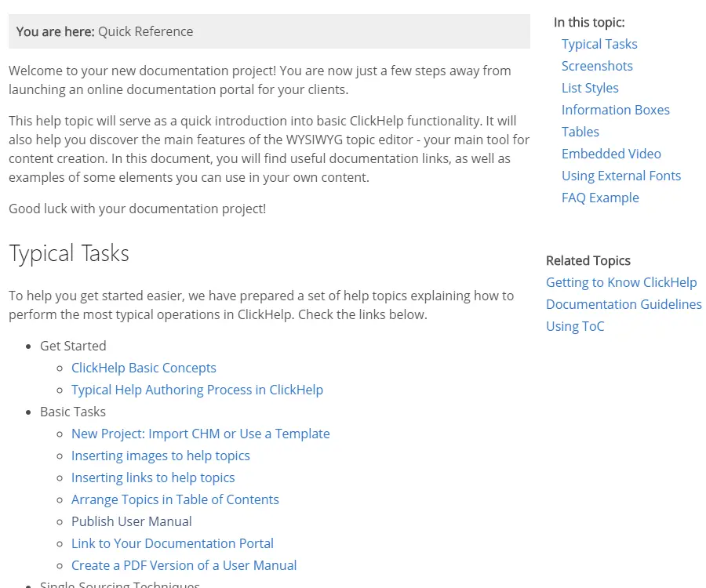Jump to FAQ Example section
This screenshot has width=706, height=588.
600,198
